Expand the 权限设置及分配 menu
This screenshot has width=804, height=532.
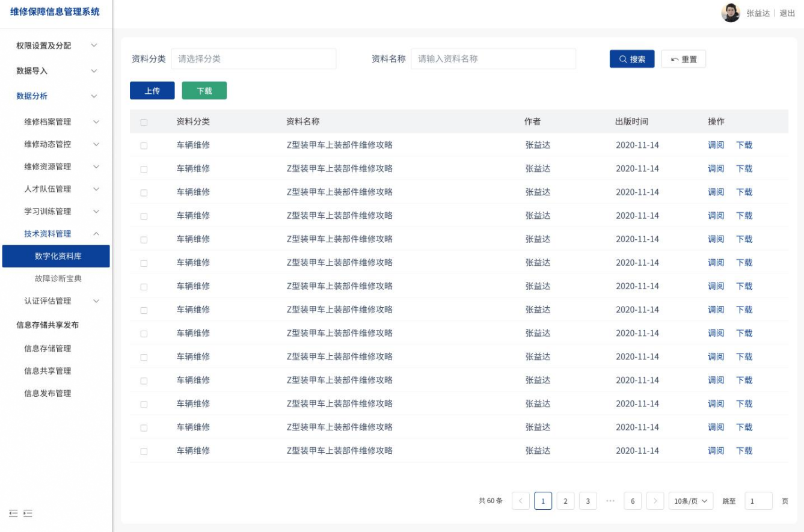click(x=94, y=46)
